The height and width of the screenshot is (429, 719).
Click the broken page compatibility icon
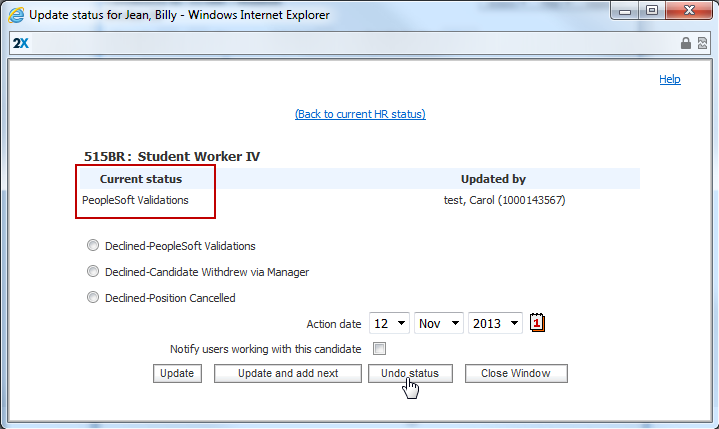tap(702, 43)
